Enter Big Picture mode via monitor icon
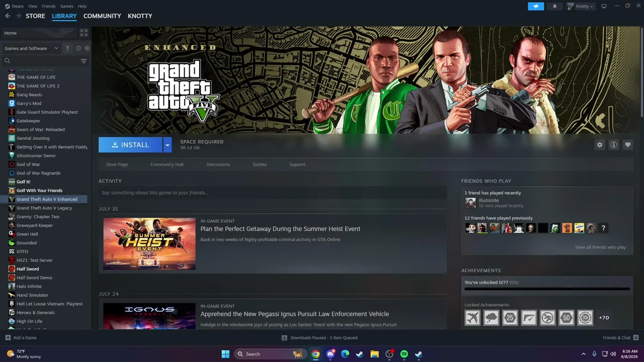The height and width of the screenshot is (362, 644). pyautogui.click(x=604, y=6)
